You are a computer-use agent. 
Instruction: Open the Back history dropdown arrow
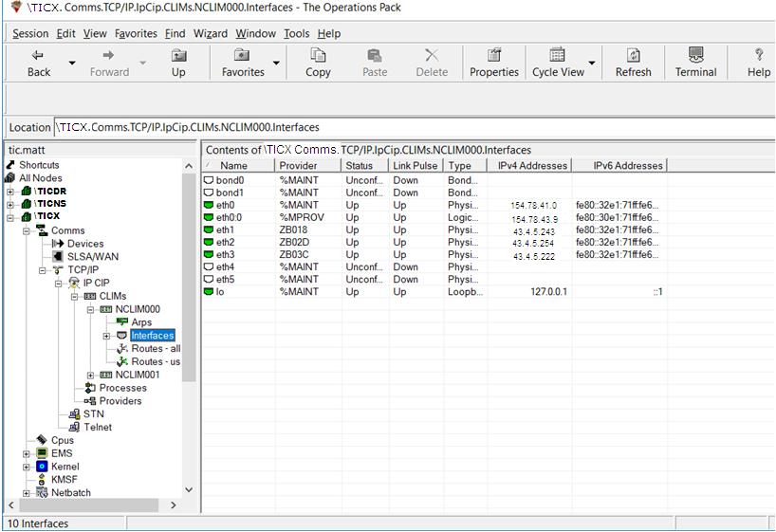point(72,64)
